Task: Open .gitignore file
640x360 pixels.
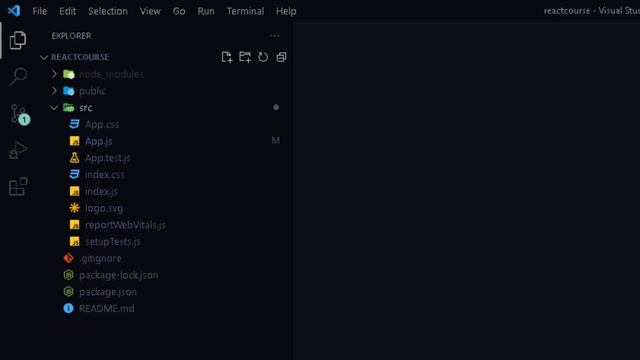Action: [x=100, y=258]
